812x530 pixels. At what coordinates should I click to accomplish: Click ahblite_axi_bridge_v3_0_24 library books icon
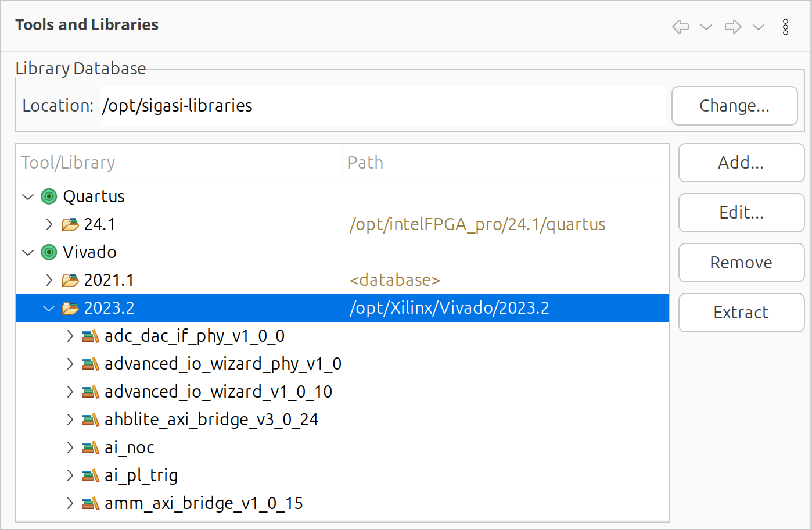pos(91,420)
